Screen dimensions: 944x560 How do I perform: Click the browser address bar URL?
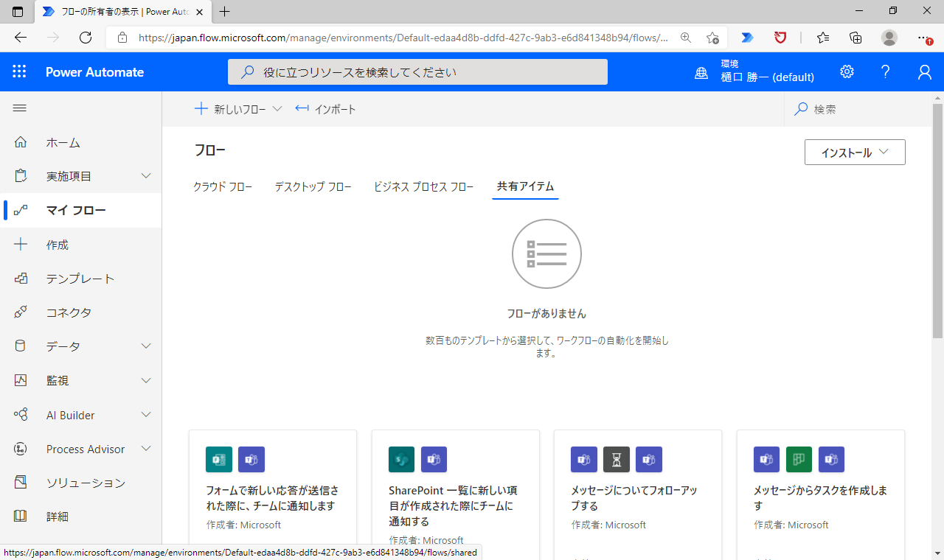pyautogui.click(x=403, y=38)
